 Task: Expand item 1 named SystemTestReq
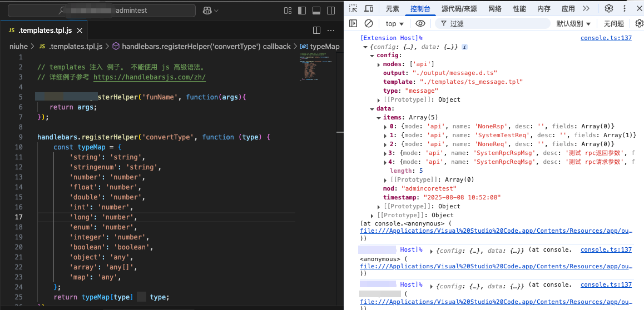coord(385,136)
